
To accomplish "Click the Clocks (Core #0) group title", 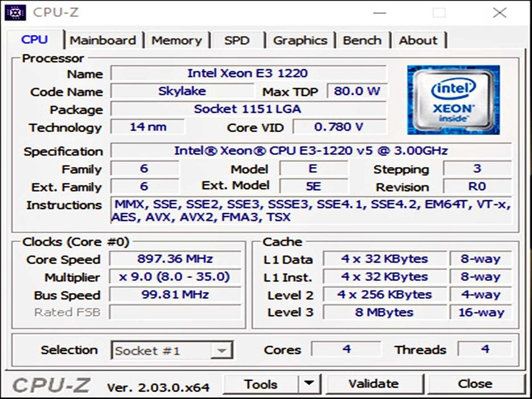I will pyautogui.click(x=76, y=242).
